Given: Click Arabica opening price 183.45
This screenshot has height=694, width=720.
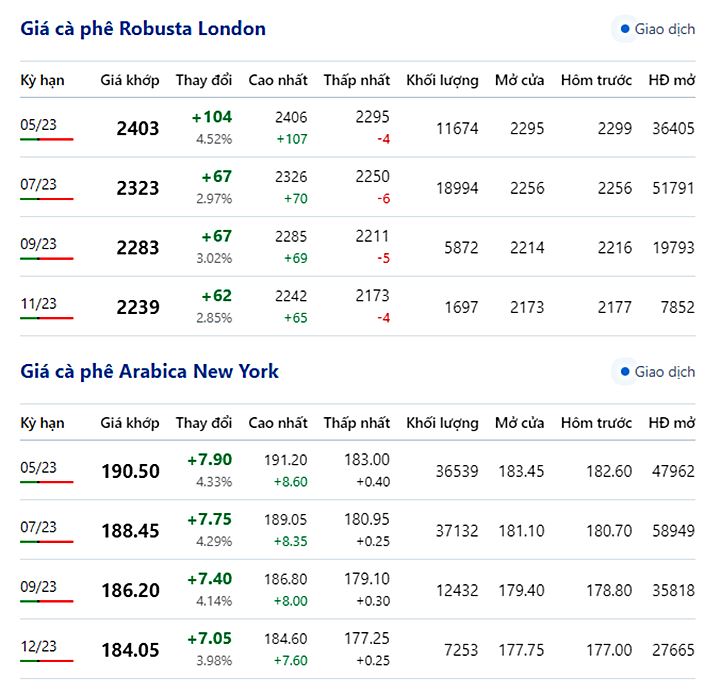Looking at the screenshot, I should point(522,471).
